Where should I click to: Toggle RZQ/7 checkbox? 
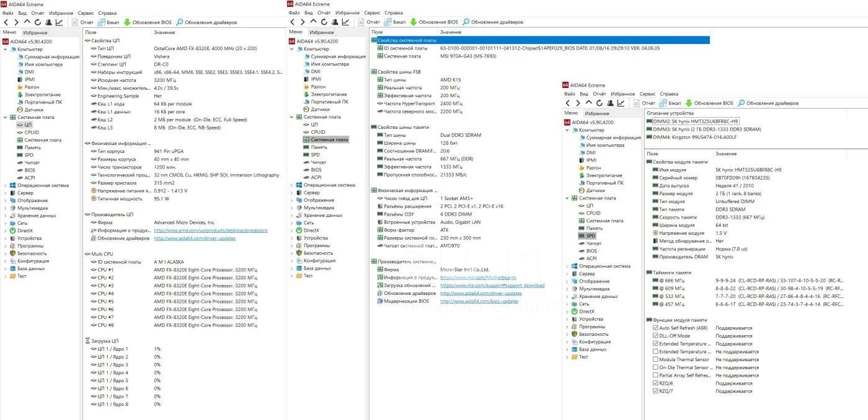pyautogui.click(x=655, y=391)
